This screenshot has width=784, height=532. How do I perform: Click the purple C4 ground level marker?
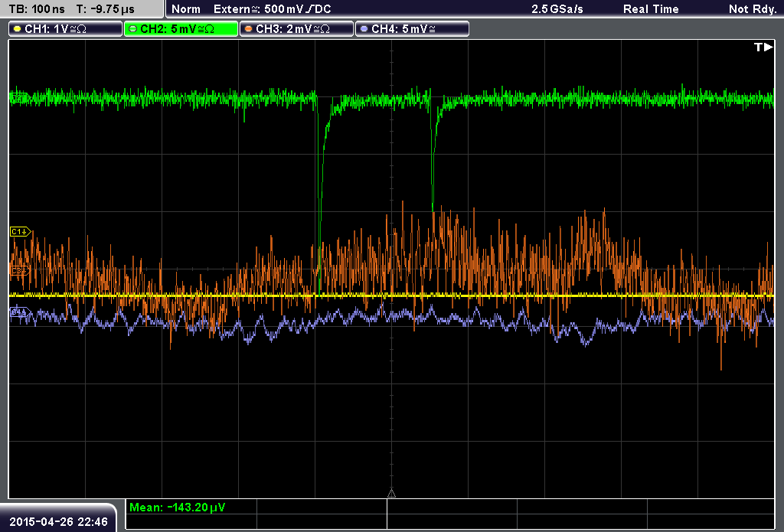[20, 313]
